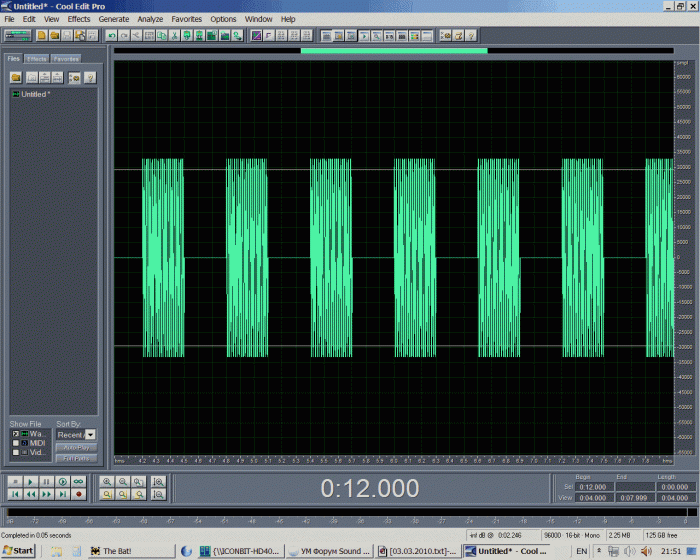
Task: Click the View End time field 0:07.999
Action: point(634,497)
